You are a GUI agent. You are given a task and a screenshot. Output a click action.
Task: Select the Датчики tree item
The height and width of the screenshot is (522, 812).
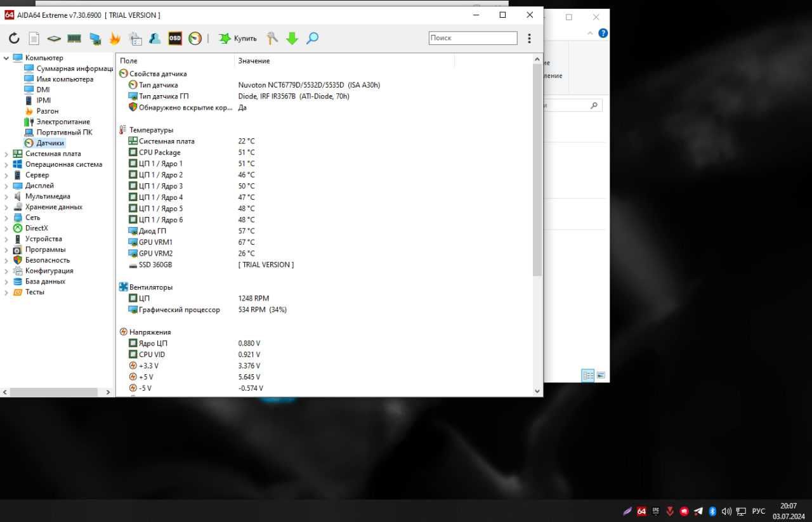[44, 143]
